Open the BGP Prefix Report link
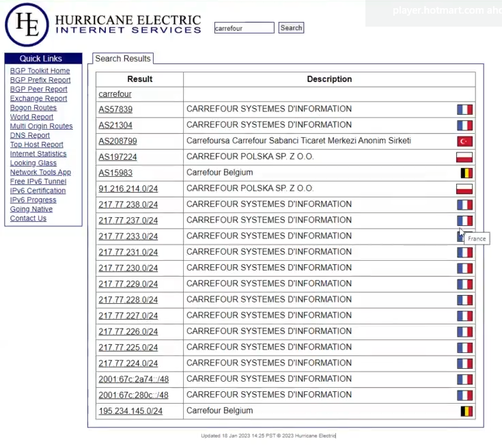Viewport: 502px width, 448px height. coord(40,80)
